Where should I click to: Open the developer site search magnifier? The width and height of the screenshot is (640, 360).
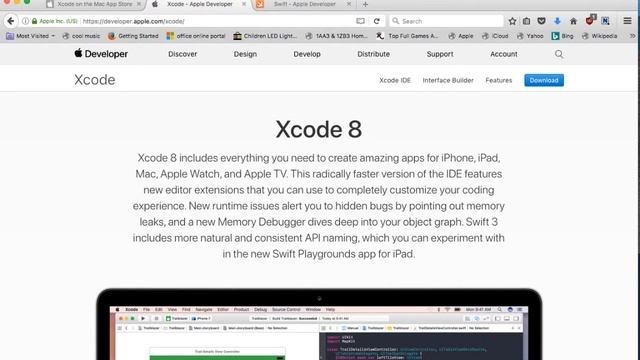(x=559, y=54)
